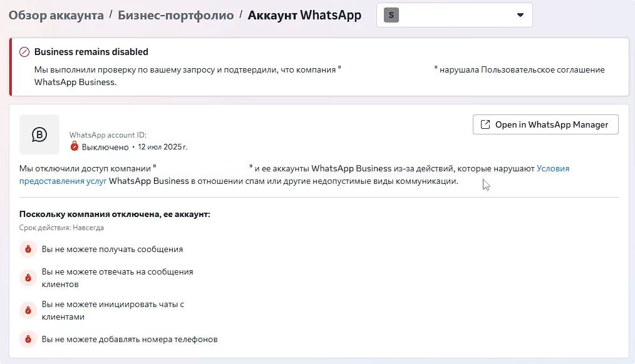Click the icon beside "инициировать чаты с клиентами"
Image resolution: width=635 pixels, height=364 pixels.
click(28, 310)
